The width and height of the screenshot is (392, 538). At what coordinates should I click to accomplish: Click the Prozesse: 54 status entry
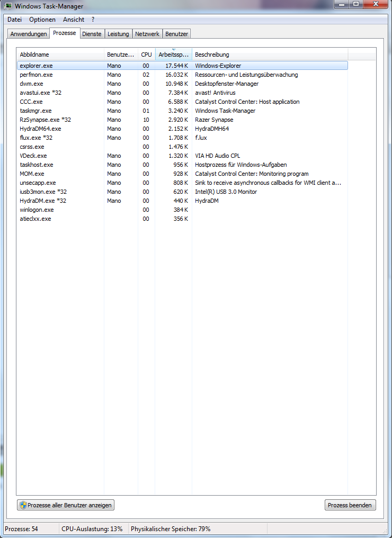coord(21,529)
